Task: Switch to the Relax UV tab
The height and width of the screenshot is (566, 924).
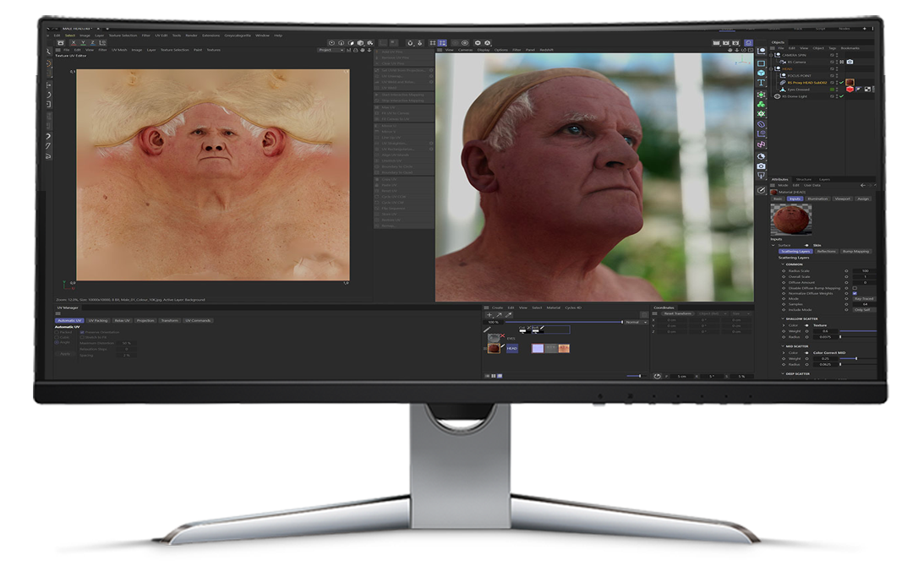Action: pos(122,320)
